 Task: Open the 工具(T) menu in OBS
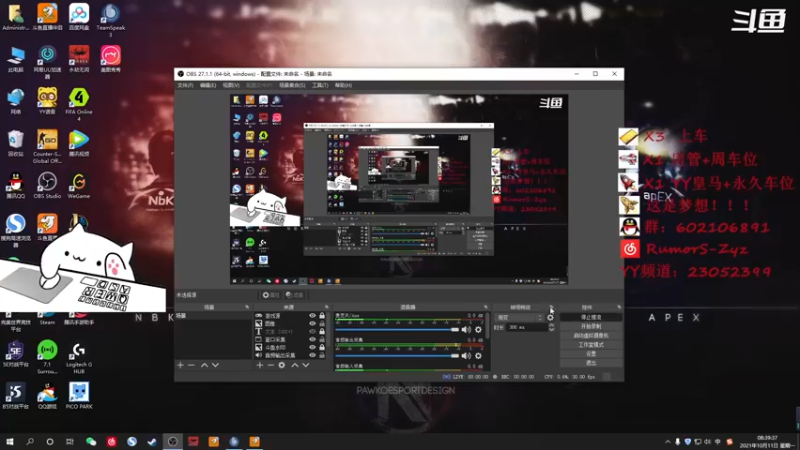tap(320, 85)
